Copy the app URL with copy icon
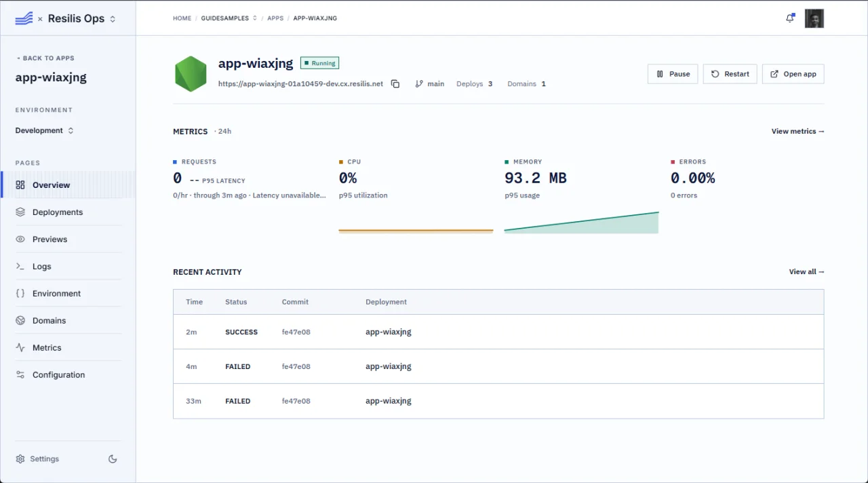 (395, 84)
